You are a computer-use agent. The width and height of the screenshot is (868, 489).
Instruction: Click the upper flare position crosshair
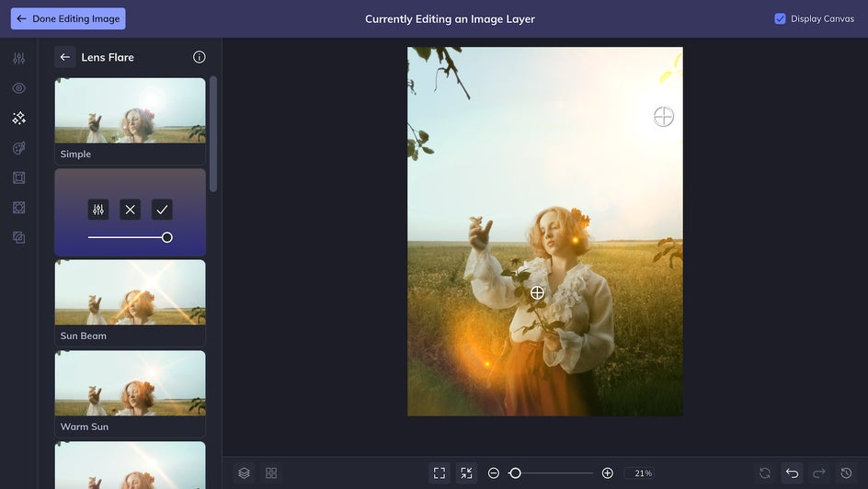663,117
